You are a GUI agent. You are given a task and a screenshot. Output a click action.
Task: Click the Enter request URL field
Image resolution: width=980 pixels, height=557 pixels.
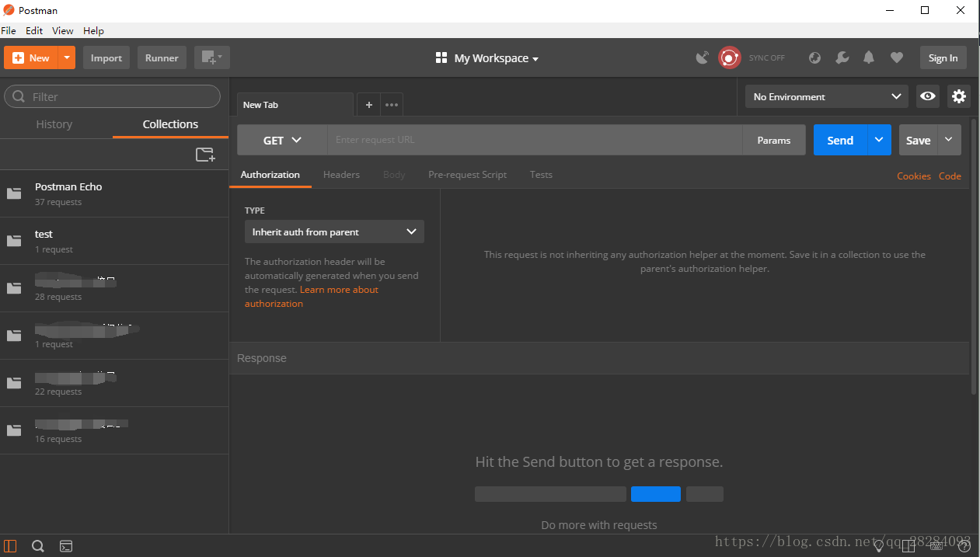pyautogui.click(x=535, y=140)
